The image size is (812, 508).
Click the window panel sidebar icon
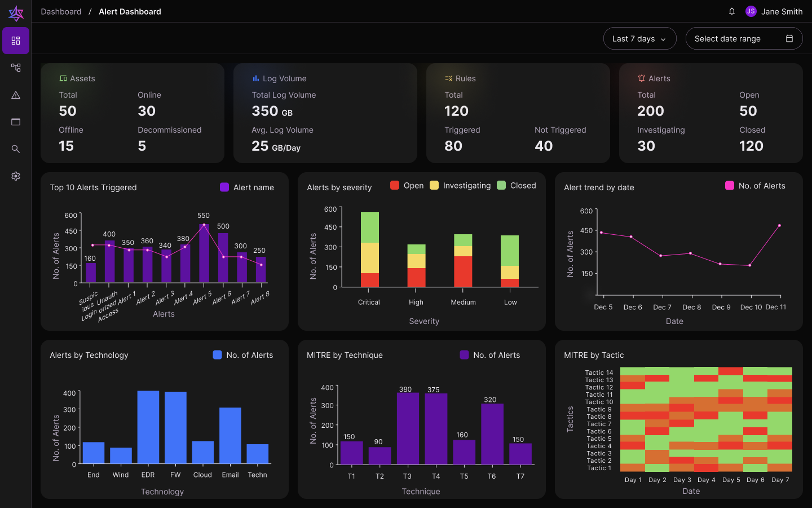(x=16, y=122)
